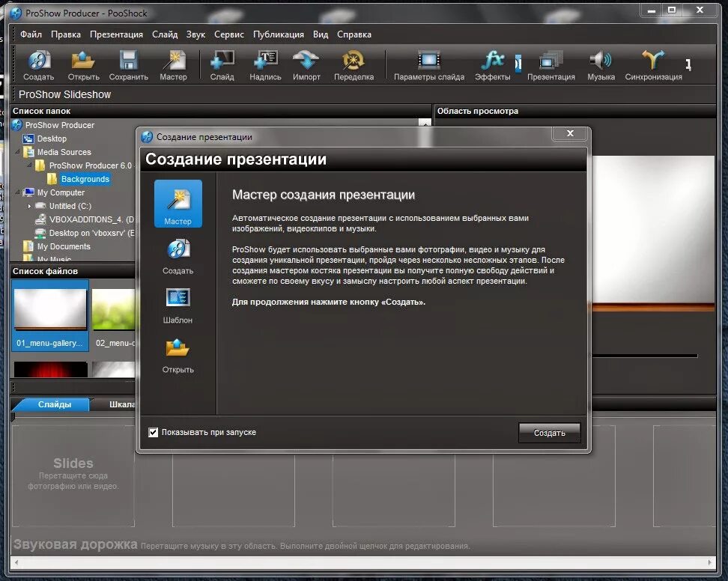The image size is (728, 581).
Task: Collapse the Media Sources tree node
Action: (18, 152)
